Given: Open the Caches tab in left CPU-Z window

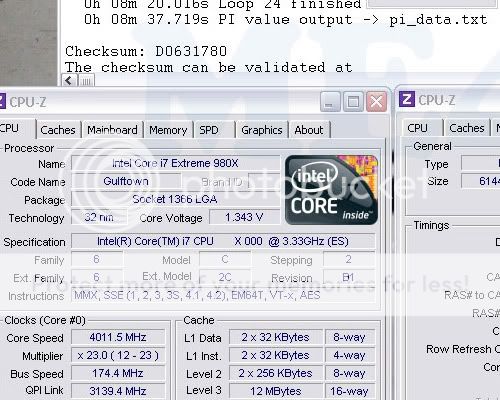Looking at the screenshot, I should pyautogui.click(x=58, y=130).
